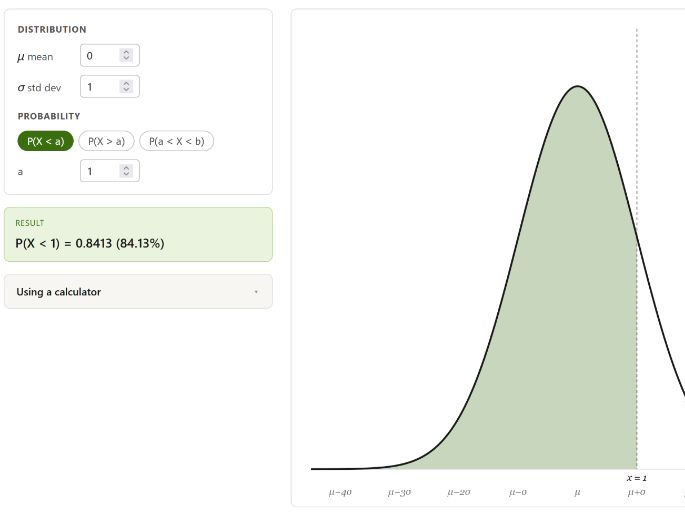This screenshot has width=685, height=514.
Task: Click the μ−σ axis label
Action: 518,493
